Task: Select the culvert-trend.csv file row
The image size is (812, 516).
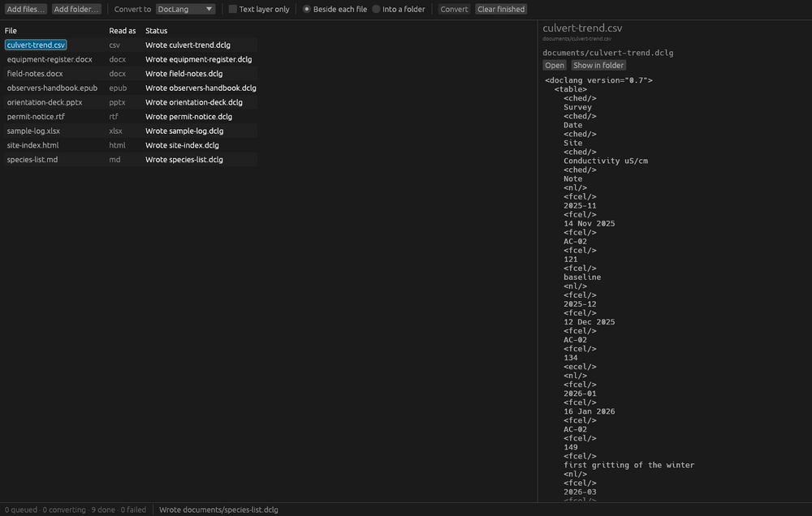Action: (131, 45)
